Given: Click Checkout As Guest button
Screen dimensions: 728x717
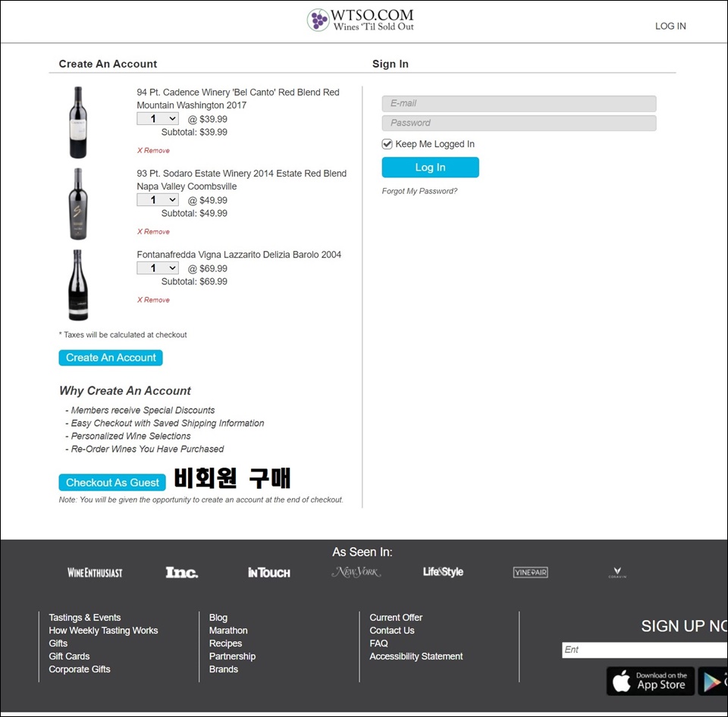Looking at the screenshot, I should coord(112,483).
